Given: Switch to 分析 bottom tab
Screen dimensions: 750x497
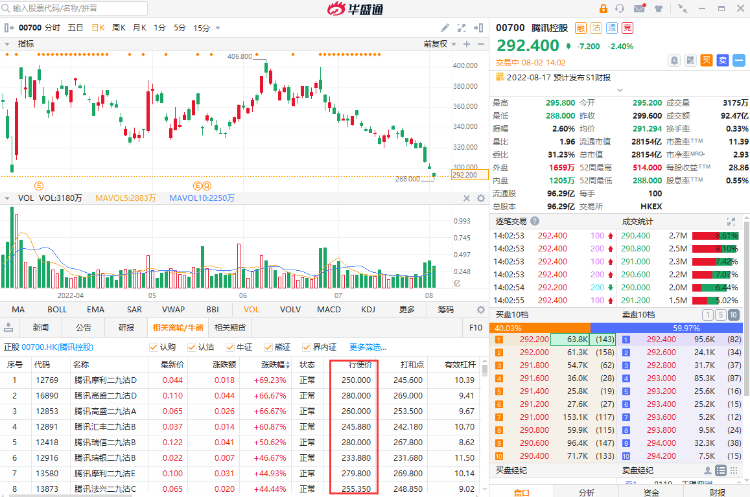Looking at the screenshot, I should pyautogui.click(x=586, y=492).
